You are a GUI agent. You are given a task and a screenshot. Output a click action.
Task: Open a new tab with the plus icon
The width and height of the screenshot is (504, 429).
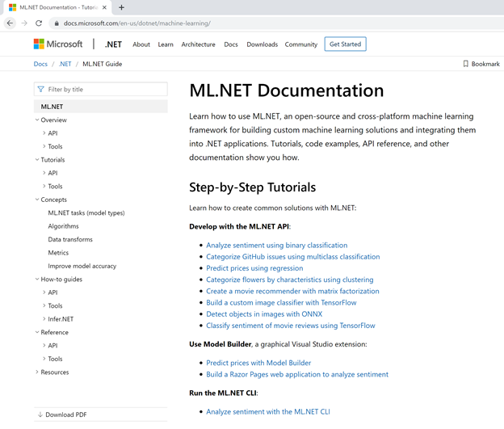tap(121, 7)
